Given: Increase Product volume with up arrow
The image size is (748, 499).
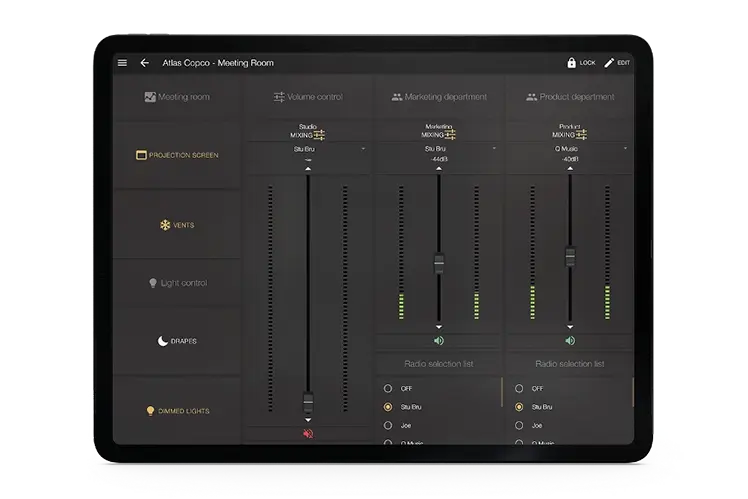Looking at the screenshot, I should [x=570, y=168].
